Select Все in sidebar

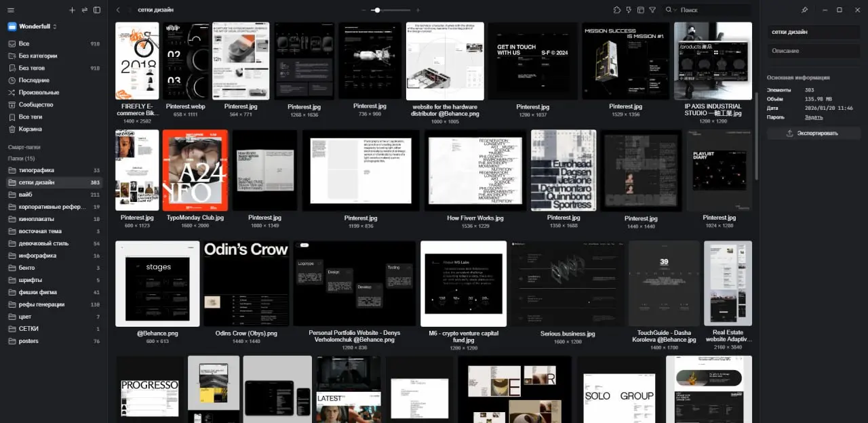[54, 43]
